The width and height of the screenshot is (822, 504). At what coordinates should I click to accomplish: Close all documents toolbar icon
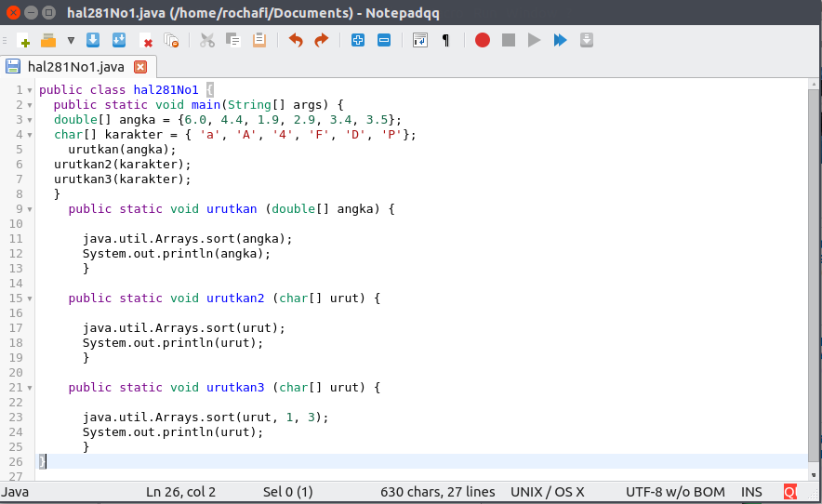point(171,40)
